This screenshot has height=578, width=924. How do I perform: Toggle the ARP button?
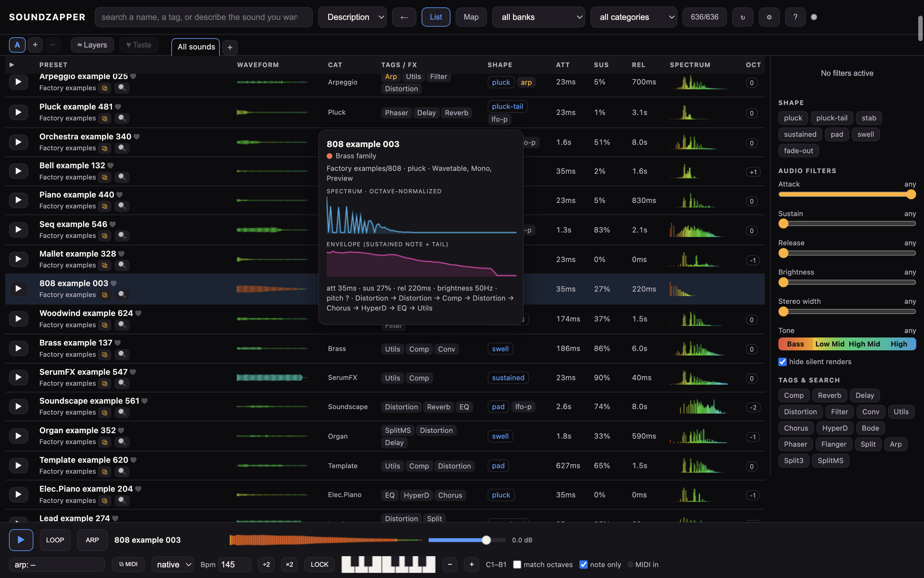92,540
